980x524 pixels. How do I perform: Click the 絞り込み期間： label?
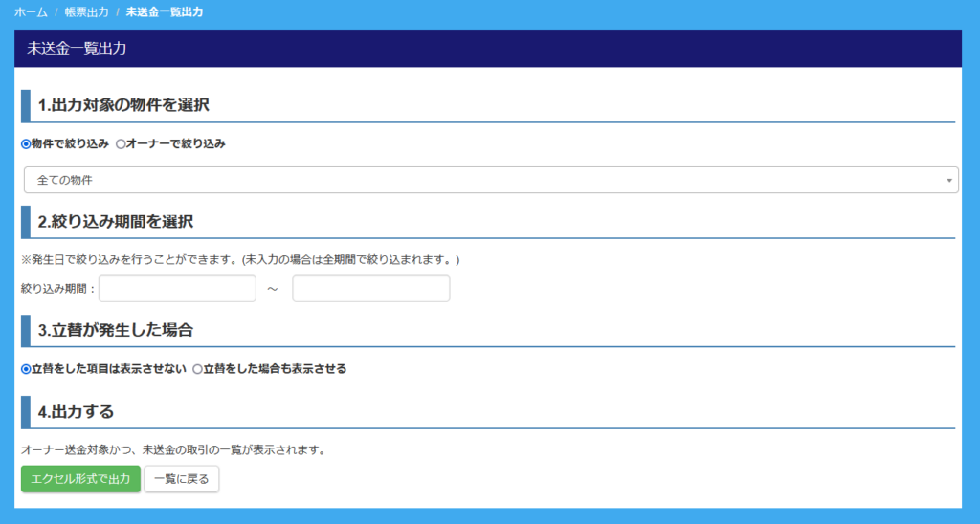[58, 289]
